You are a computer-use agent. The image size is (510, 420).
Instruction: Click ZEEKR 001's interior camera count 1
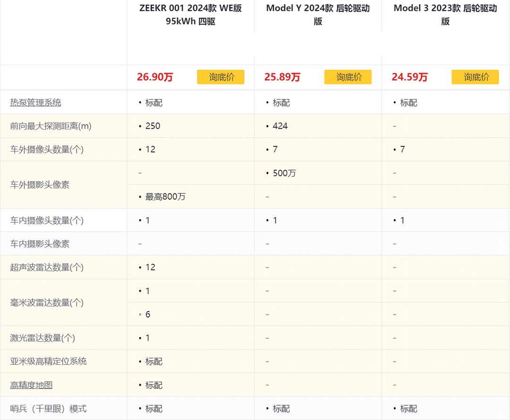click(148, 220)
